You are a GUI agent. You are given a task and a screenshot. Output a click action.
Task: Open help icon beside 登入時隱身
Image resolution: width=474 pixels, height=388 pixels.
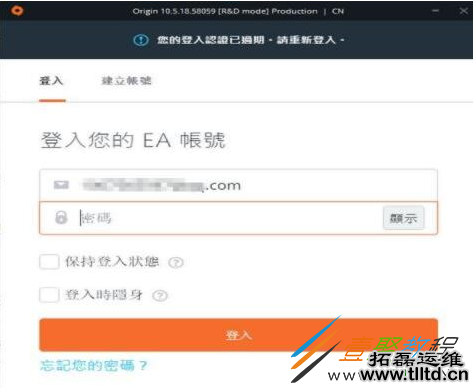point(160,295)
